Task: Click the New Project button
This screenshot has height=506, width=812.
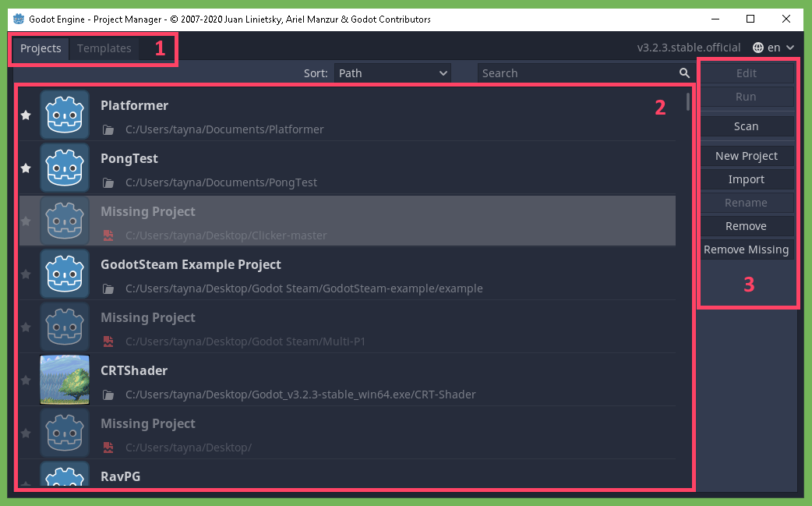Action: coord(747,155)
